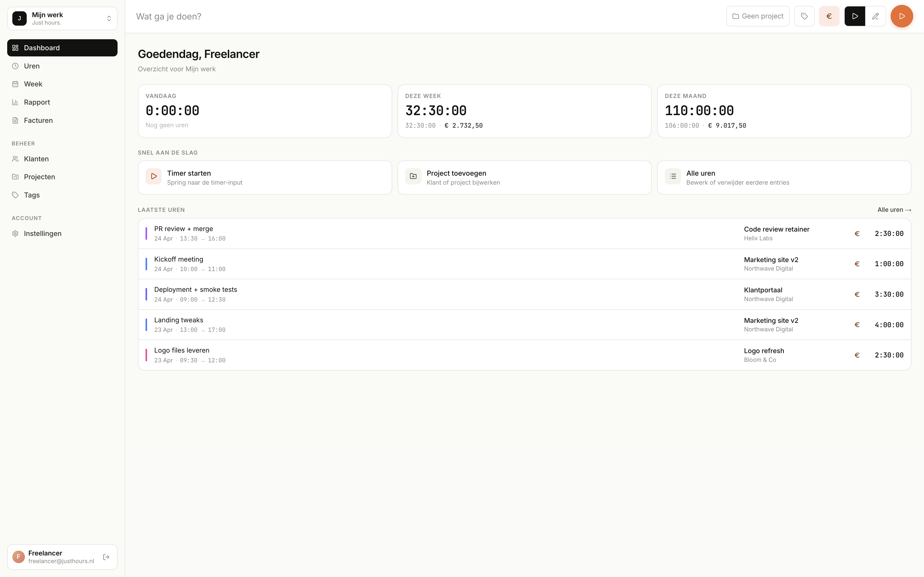924x577 pixels.
Task: Click the Rapport chart icon in the sidebar
Action: [x=15, y=102]
